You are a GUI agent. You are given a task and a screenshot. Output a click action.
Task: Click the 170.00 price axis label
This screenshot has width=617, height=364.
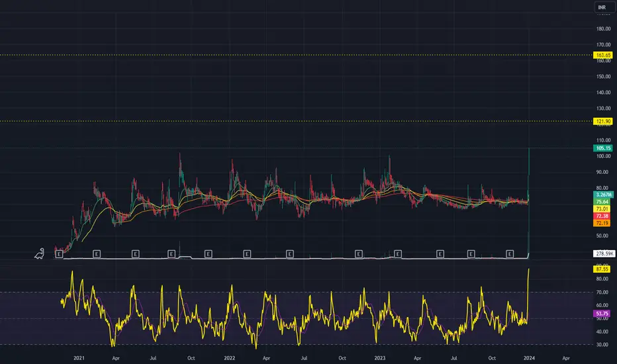(x=603, y=45)
